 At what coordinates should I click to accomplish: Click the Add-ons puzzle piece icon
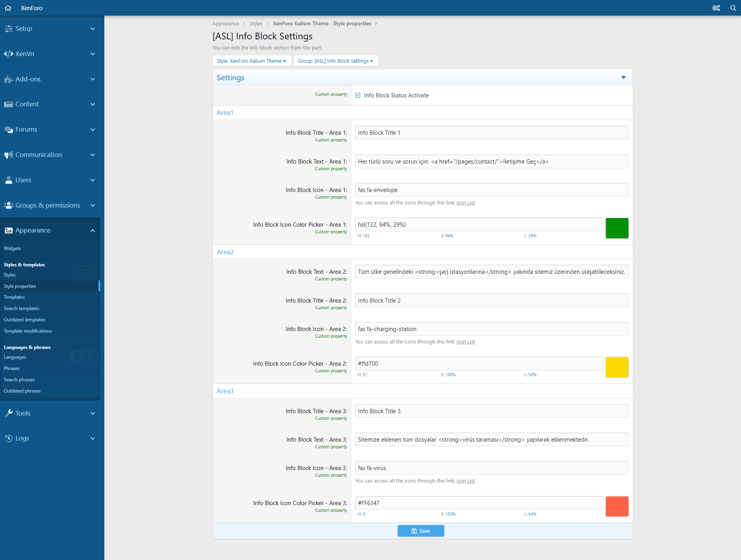[9, 79]
